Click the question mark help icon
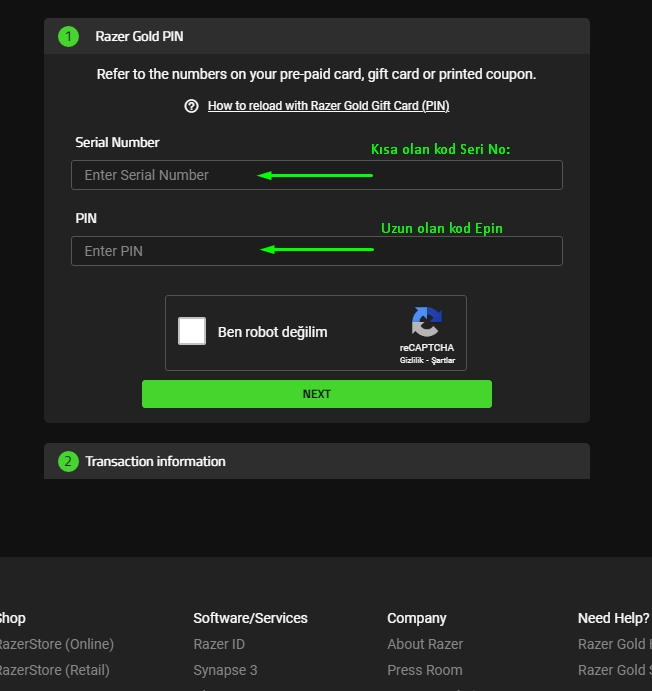This screenshot has height=691, width=652. pyautogui.click(x=191, y=106)
